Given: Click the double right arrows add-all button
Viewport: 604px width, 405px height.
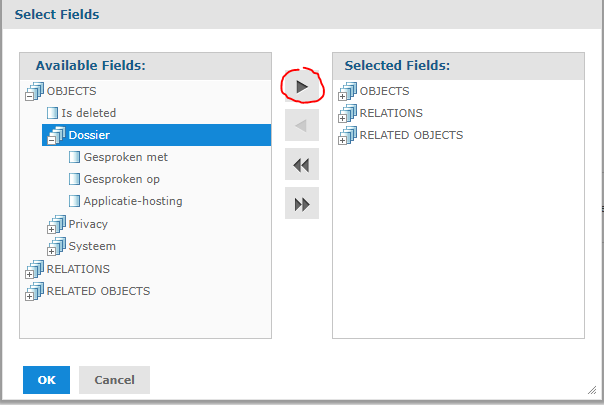Looking at the screenshot, I should point(302,203).
